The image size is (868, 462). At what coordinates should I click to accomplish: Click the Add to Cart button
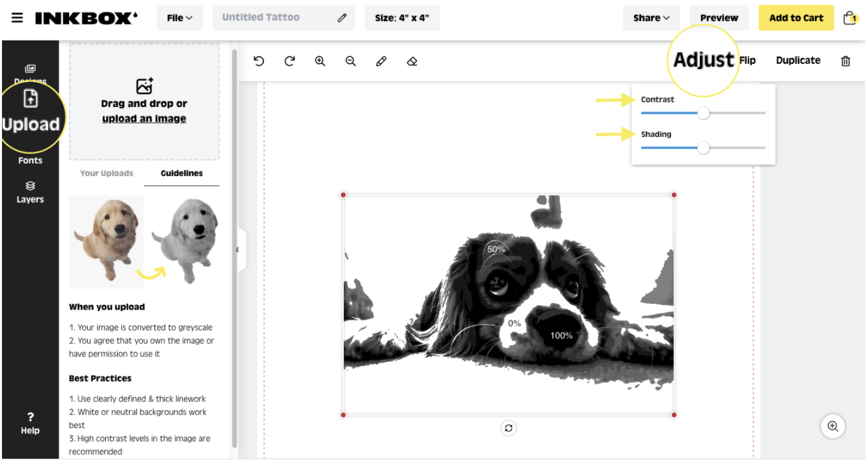point(796,18)
